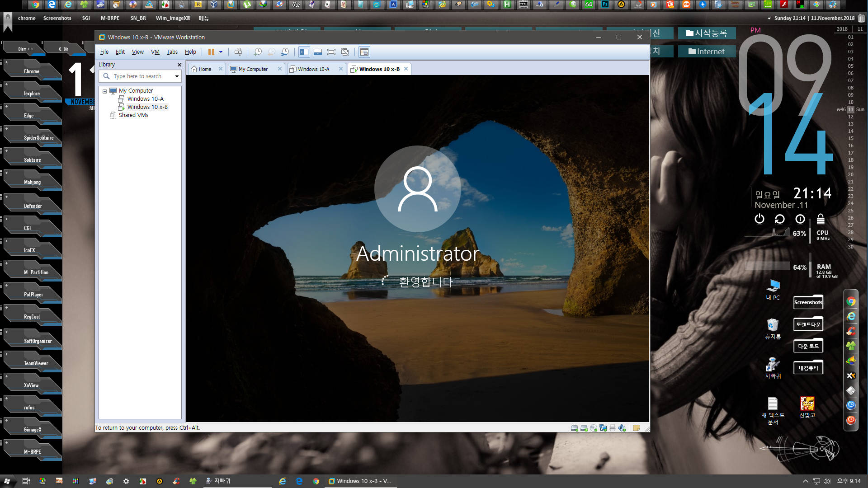Viewport: 868px width, 488px height.
Task: Click the Internet folder label at top right
Action: point(707,52)
